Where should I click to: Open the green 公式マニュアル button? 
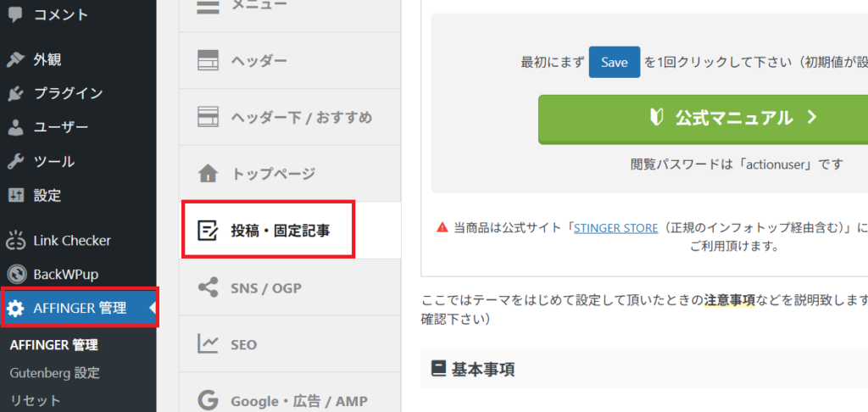(703, 118)
